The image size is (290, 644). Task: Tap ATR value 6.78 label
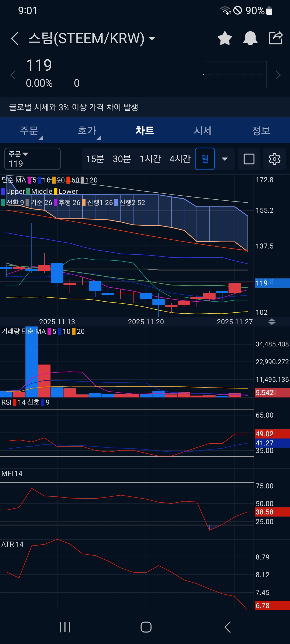[x=272, y=606]
